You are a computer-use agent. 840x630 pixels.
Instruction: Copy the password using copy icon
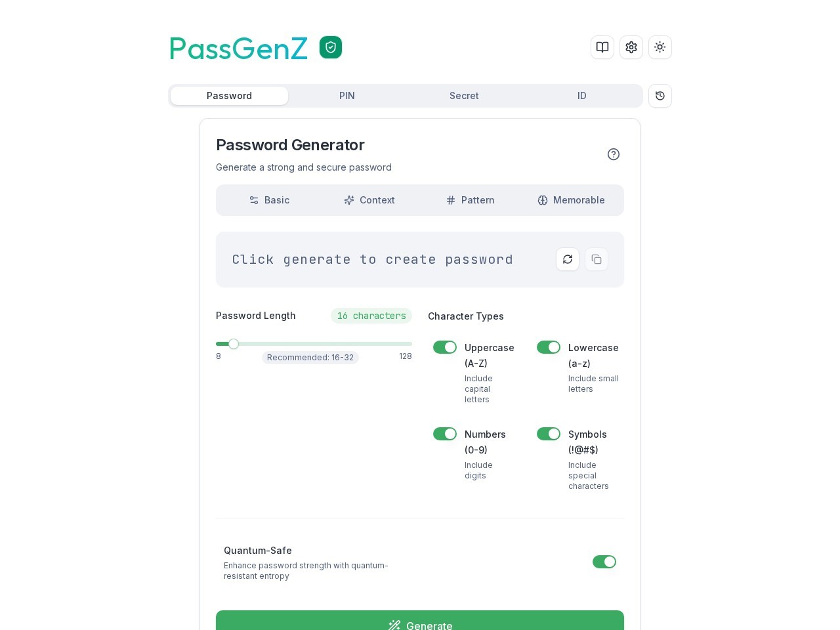[597, 259]
